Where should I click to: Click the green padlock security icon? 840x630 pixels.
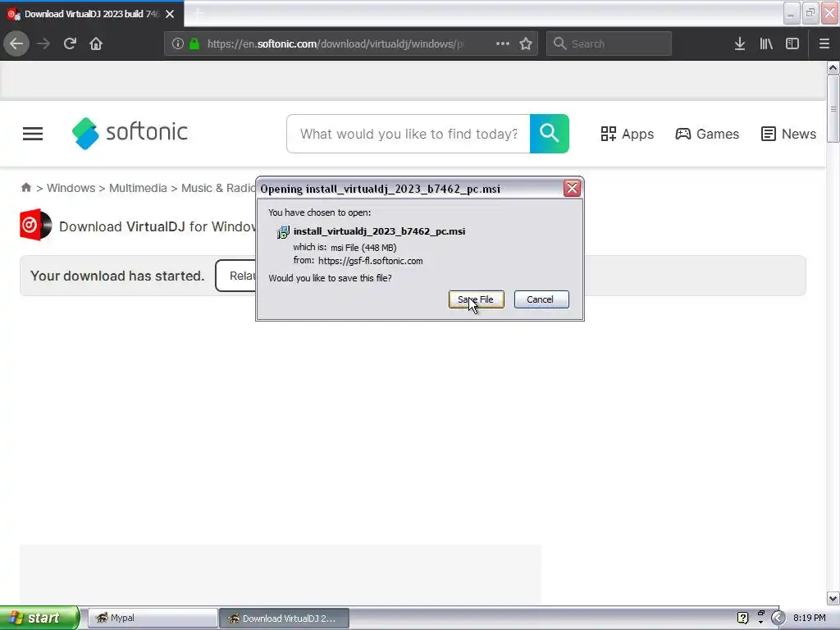pos(194,43)
